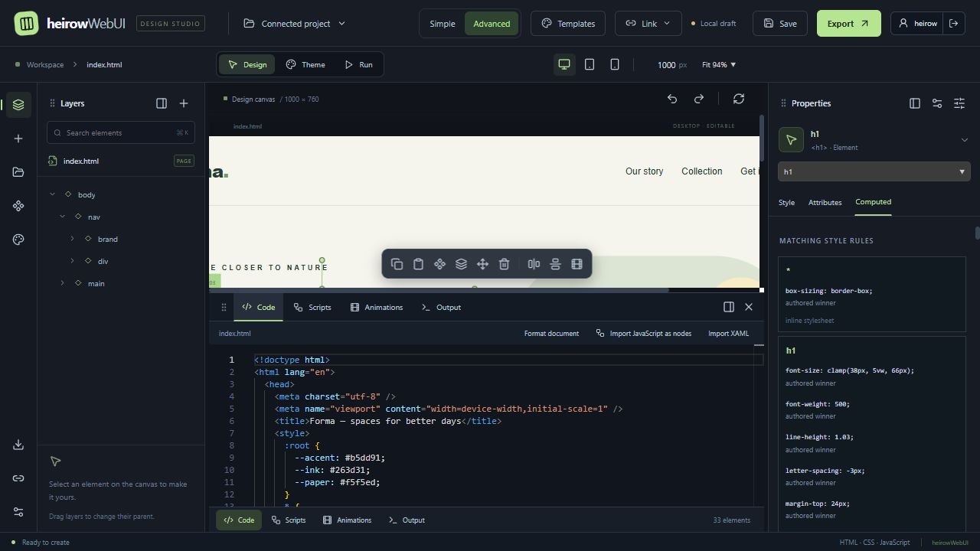This screenshot has width=980, height=551.
Task: Select tablet viewport preview
Action: 590,65
